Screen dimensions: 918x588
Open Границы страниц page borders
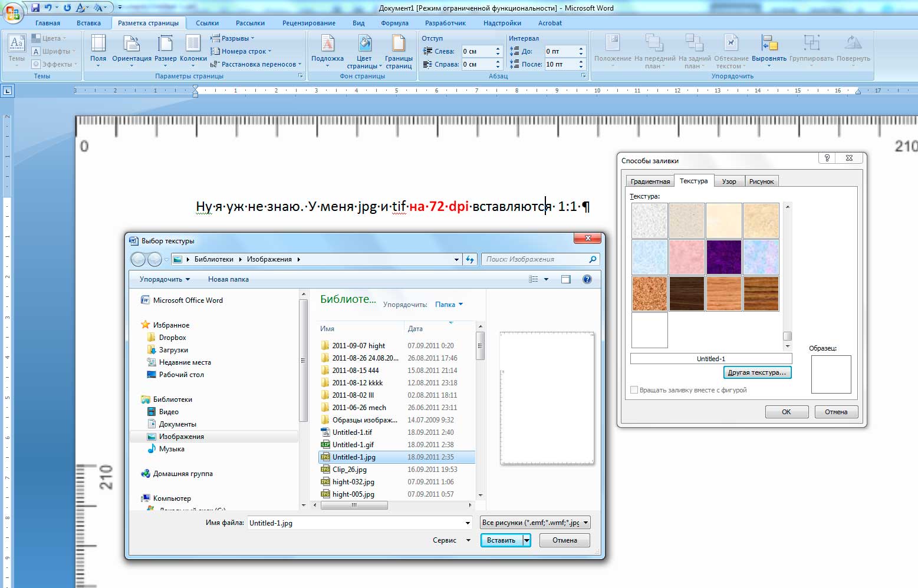click(x=399, y=51)
